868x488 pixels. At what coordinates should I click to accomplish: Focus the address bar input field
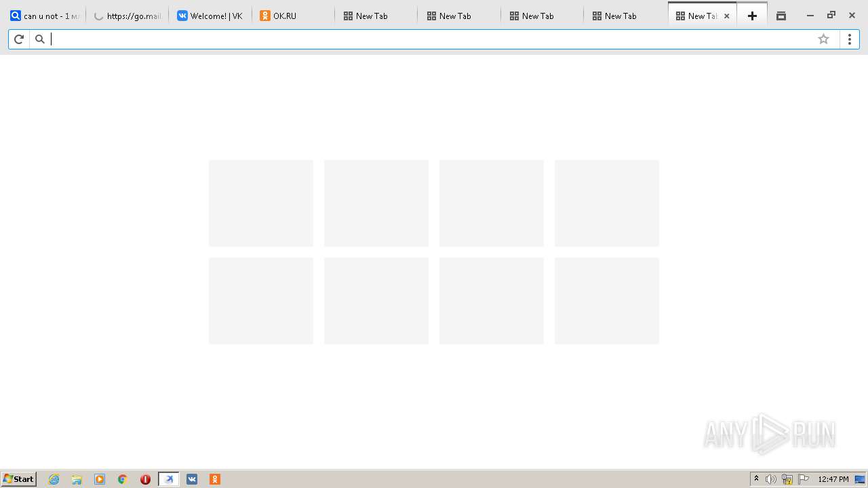431,39
